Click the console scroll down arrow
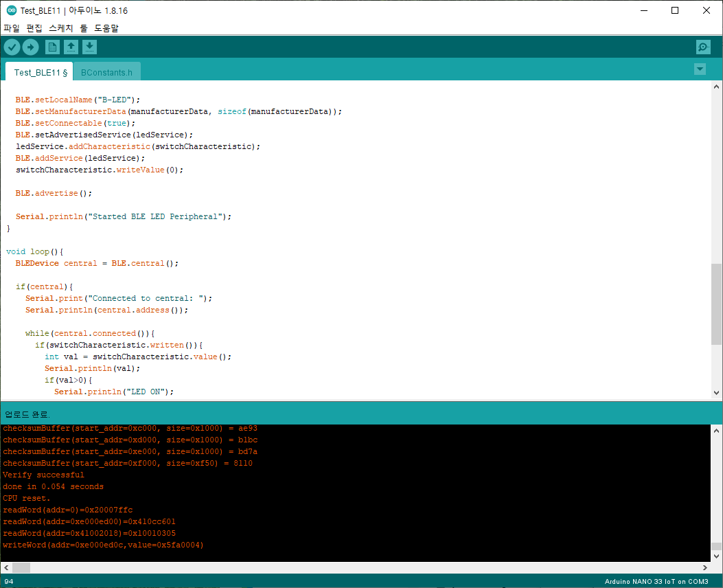The image size is (723, 588). tap(716, 556)
